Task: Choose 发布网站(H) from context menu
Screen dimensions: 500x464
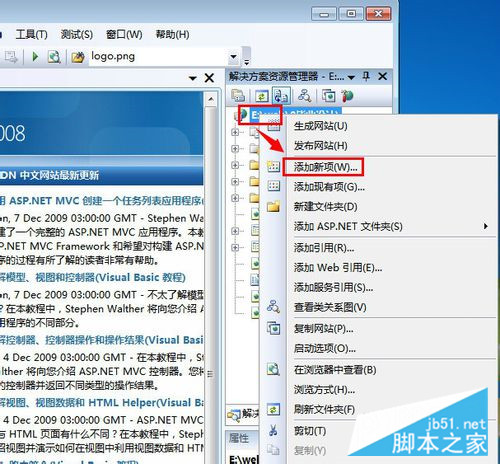Action: pos(392,146)
